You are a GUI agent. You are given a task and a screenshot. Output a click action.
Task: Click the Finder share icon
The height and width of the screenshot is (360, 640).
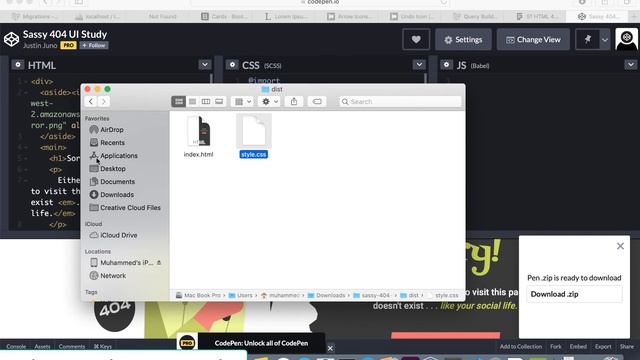point(294,102)
